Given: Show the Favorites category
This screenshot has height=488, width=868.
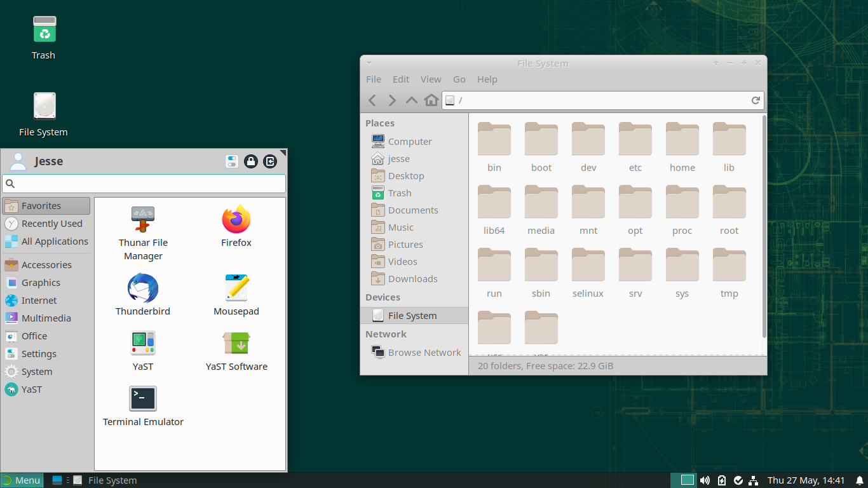Looking at the screenshot, I should 46,206.
